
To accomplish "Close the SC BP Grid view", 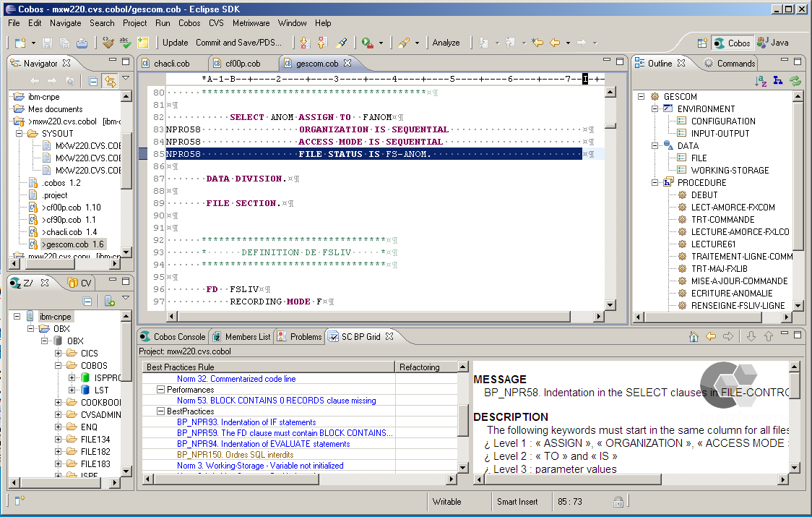I will coord(389,336).
